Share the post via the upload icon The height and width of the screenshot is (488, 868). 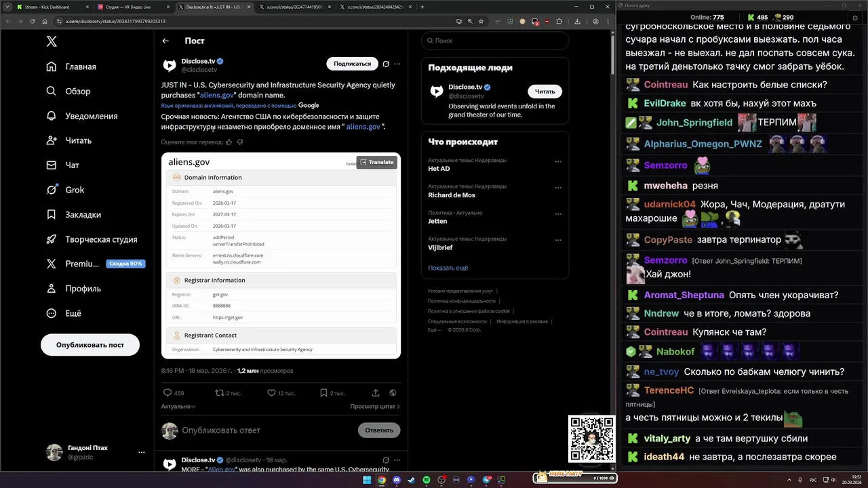(x=376, y=392)
